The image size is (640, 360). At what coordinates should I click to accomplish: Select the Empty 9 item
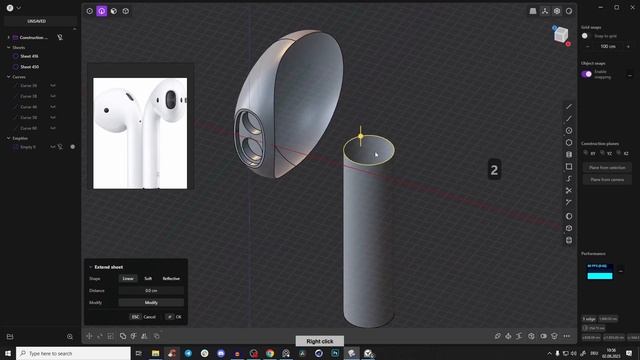[28, 147]
